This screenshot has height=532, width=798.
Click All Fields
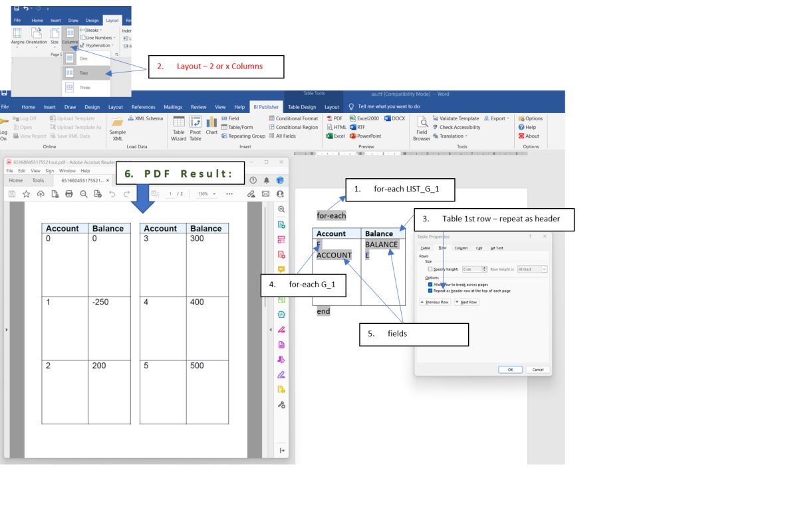click(282, 136)
